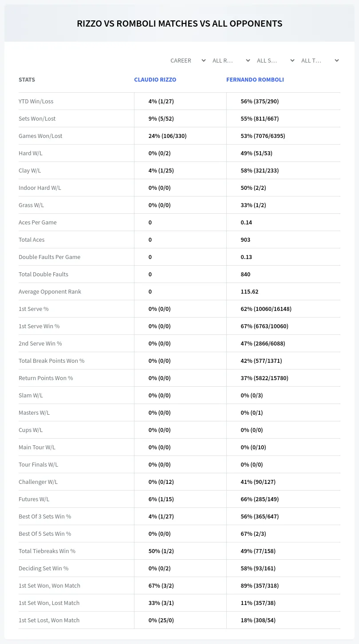The height and width of the screenshot is (644, 359).
Task: Open Fernando Romboli's player profile link
Action: click(x=255, y=80)
